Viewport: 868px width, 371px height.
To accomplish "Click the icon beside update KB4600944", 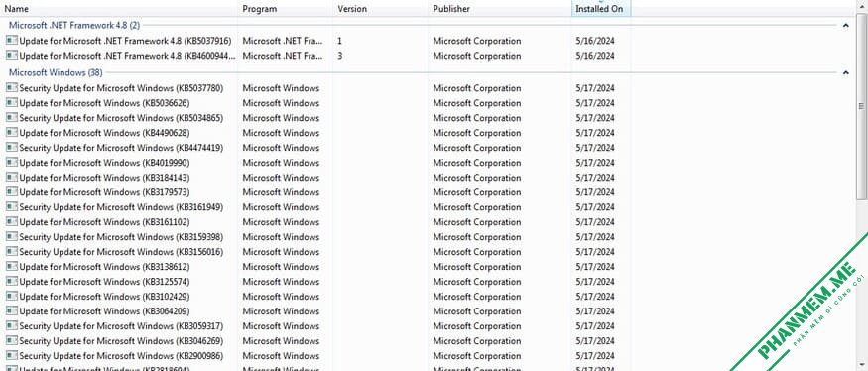I will [x=12, y=56].
